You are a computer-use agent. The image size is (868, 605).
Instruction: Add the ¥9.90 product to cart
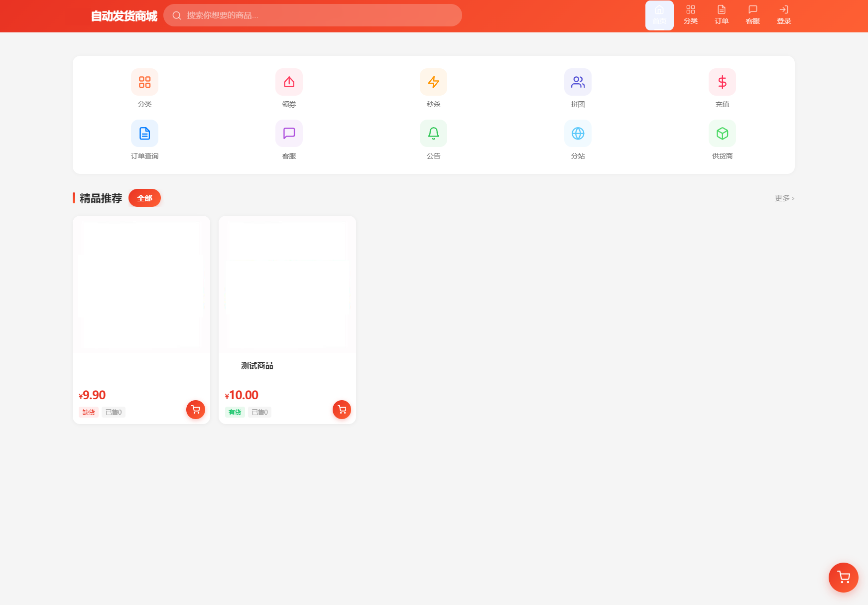tap(196, 410)
